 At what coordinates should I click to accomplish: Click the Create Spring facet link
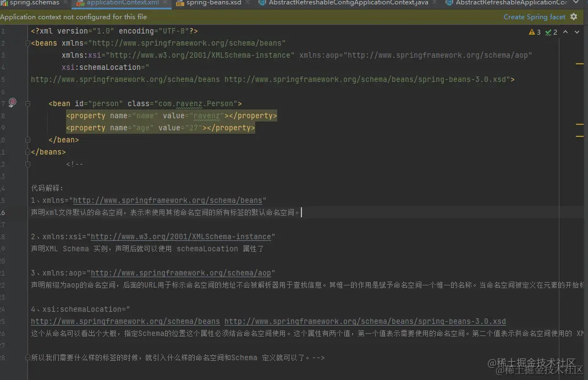point(534,17)
